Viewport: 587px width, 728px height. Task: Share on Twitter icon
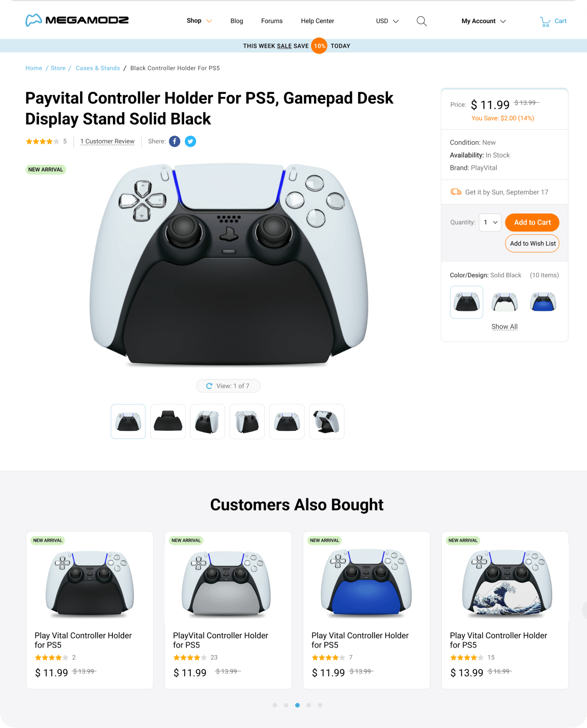(x=190, y=142)
